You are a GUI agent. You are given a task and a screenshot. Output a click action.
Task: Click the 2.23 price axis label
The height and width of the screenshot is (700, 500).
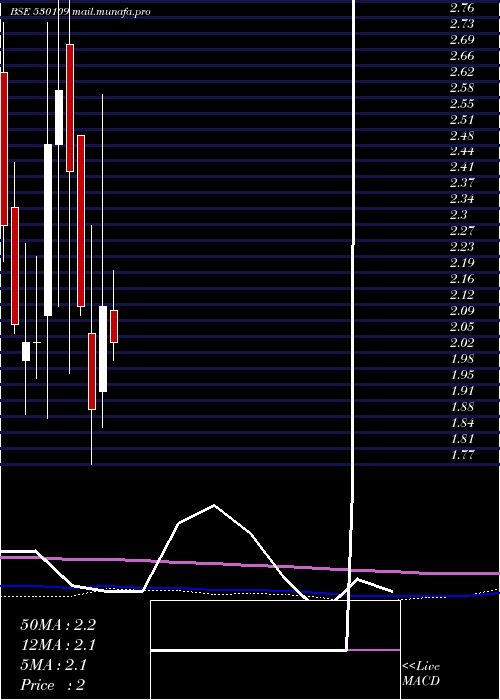pyautogui.click(x=462, y=247)
